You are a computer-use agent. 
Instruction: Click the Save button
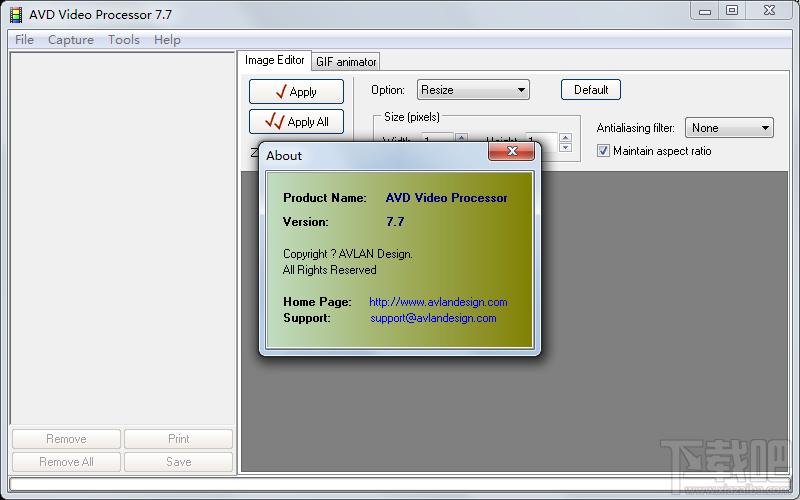[x=179, y=462]
